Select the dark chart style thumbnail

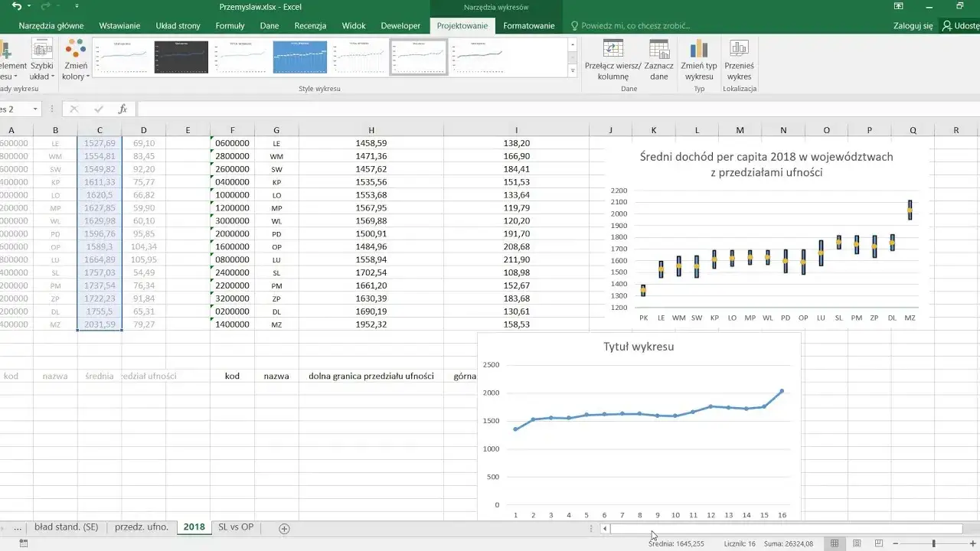point(181,57)
